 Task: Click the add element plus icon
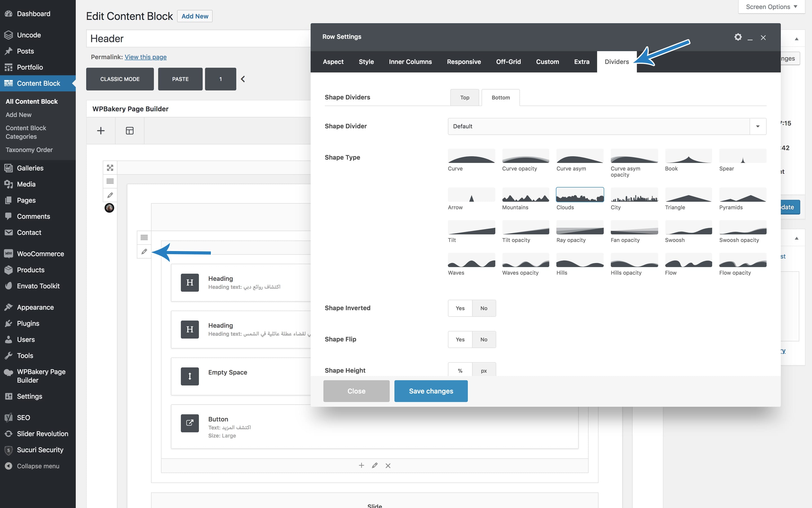tap(101, 131)
